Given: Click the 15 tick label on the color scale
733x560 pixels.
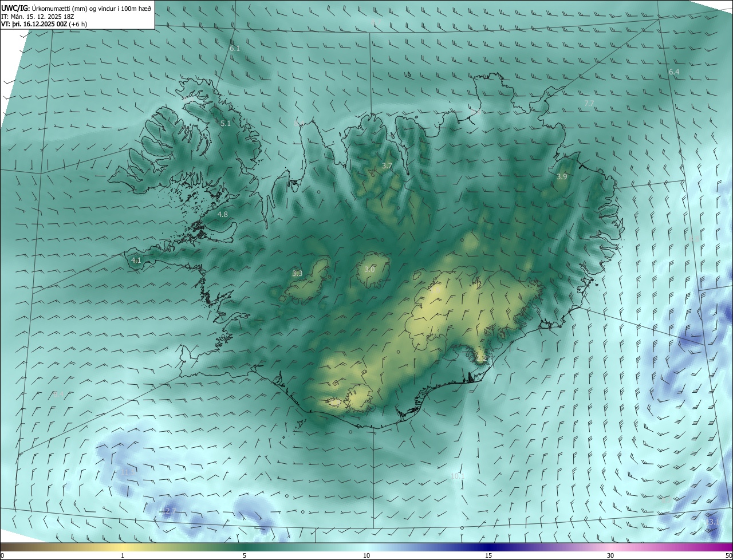Looking at the screenshot, I should 488,555.
